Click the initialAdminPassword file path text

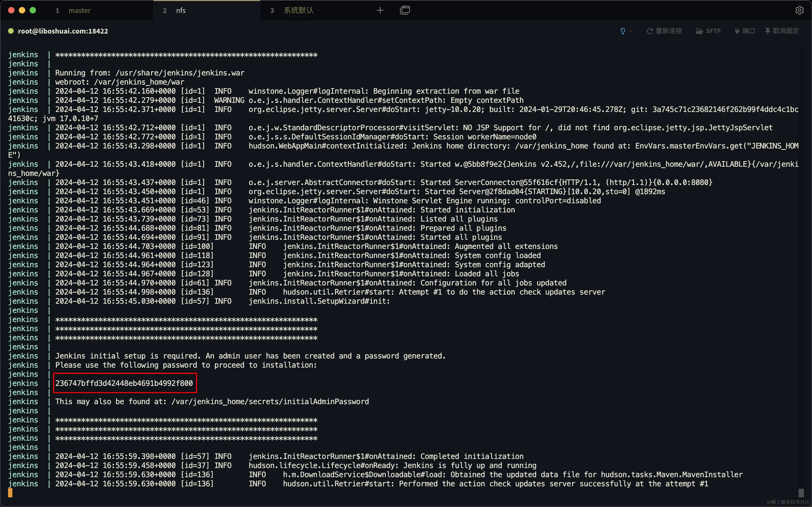[x=270, y=401]
